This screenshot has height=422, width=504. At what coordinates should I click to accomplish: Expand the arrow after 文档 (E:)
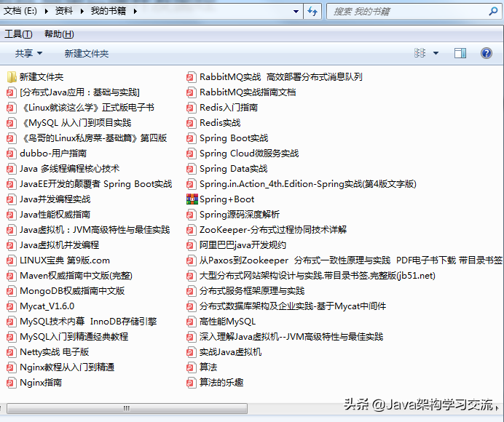pos(47,11)
